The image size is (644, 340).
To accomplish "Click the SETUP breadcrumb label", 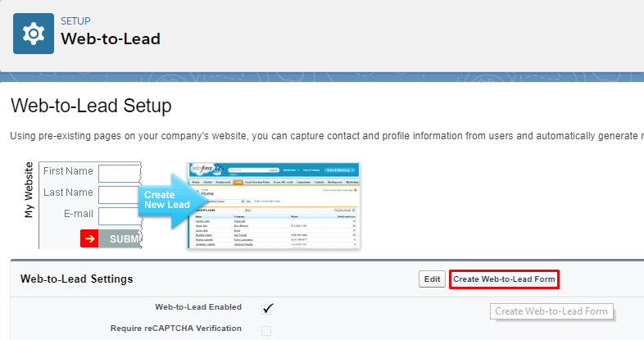I will (75, 20).
